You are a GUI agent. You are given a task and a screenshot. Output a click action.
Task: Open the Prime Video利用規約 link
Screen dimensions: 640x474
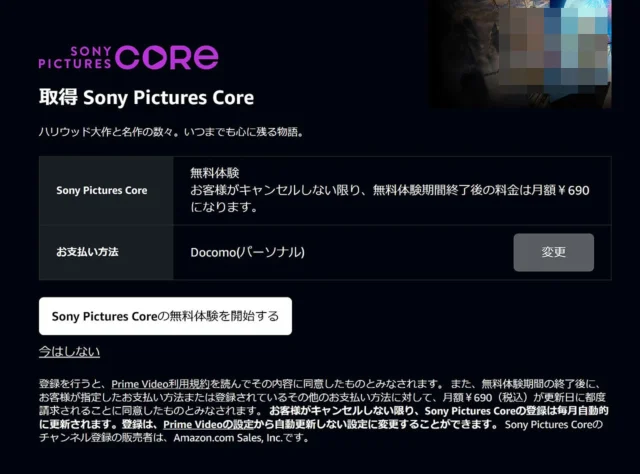tap(160, 384)
